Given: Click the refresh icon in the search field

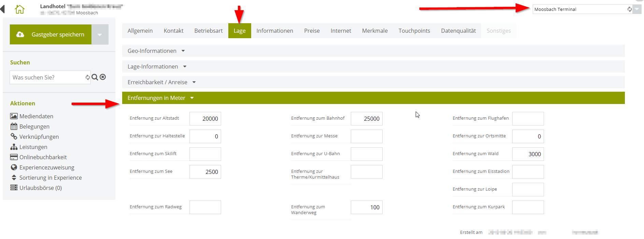Looking at the screenshot, I should pyautogui.click(x=88, y=77).
